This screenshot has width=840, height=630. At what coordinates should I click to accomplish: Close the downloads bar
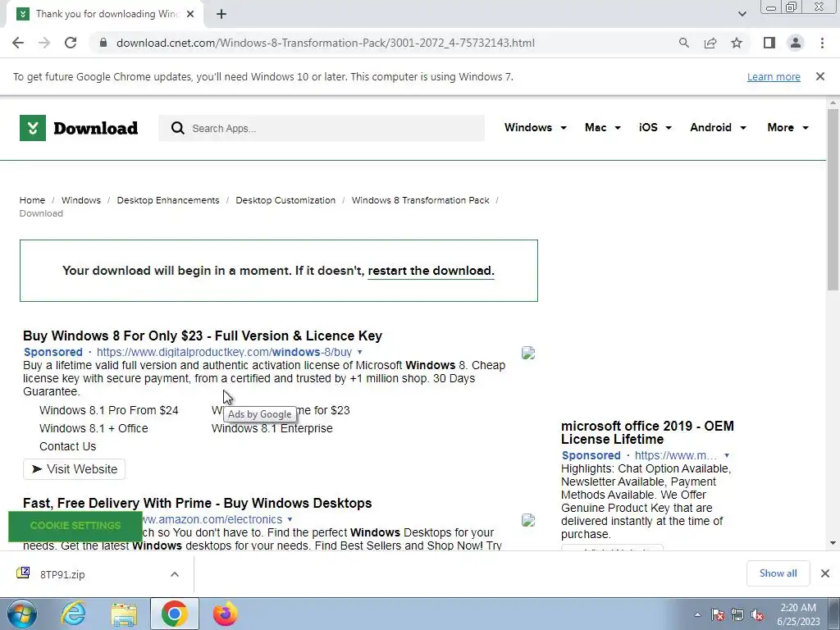825,573
